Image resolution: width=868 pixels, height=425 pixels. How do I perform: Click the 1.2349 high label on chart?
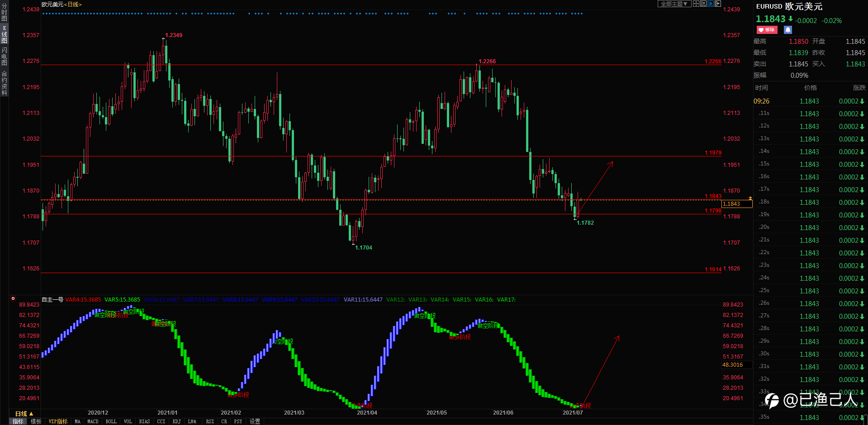(x=174, y=35)
